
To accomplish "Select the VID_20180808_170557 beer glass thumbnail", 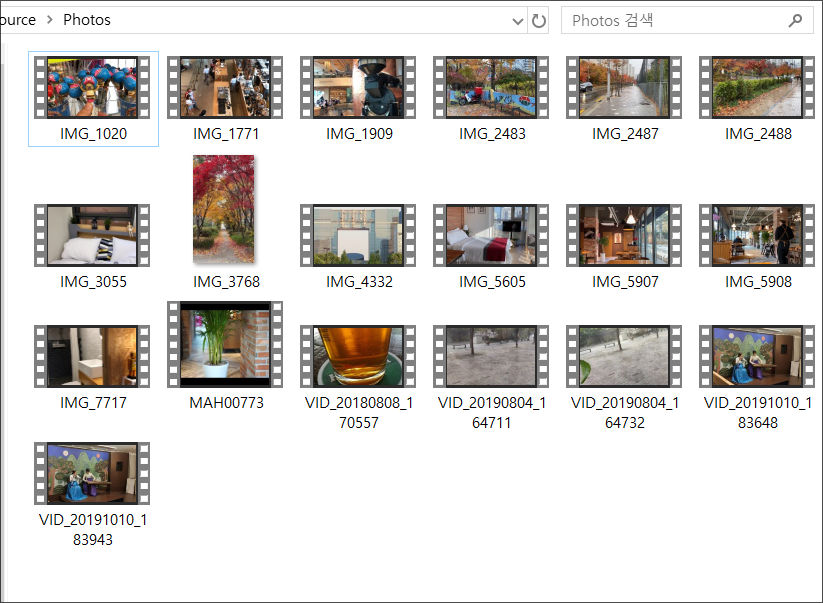I will pyautogui.click(x=358, y=356).
